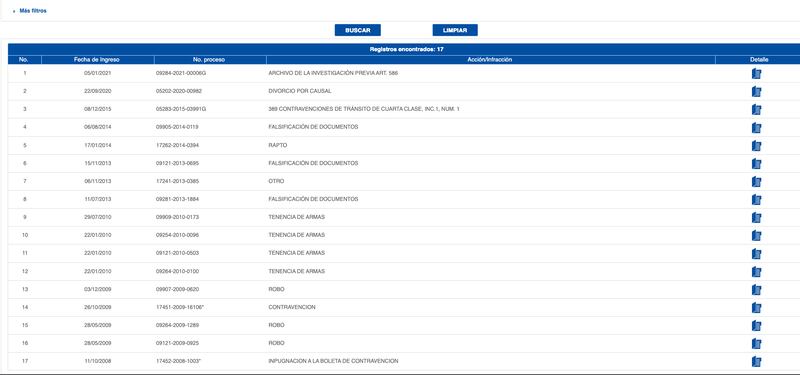Click ARCHIVO DE LA INVESTIGACIÓN PREVIA text
The image size is (800, 375).
pos(333,73)
